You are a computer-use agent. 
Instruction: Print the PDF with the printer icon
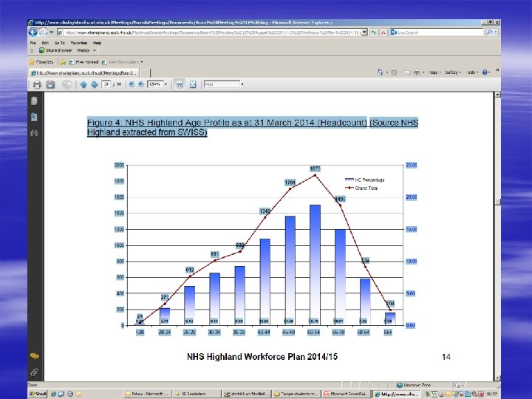coord(37,84)
